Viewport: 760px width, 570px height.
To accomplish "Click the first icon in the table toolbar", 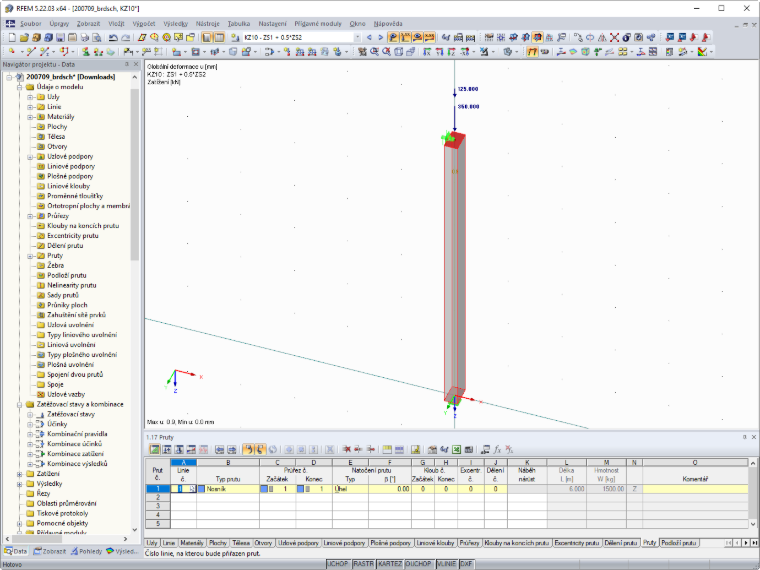I will click(155, 449).
